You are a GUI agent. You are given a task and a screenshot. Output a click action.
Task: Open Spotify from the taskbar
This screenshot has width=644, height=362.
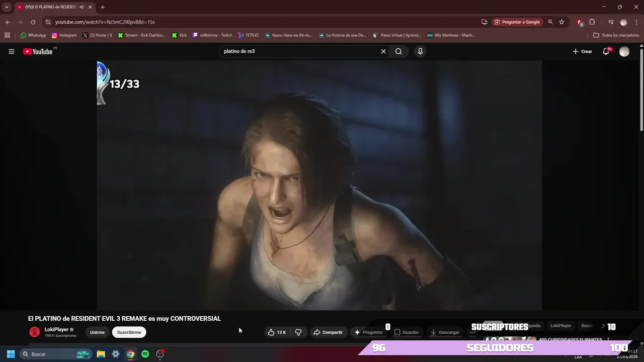(x=145, y=354)
